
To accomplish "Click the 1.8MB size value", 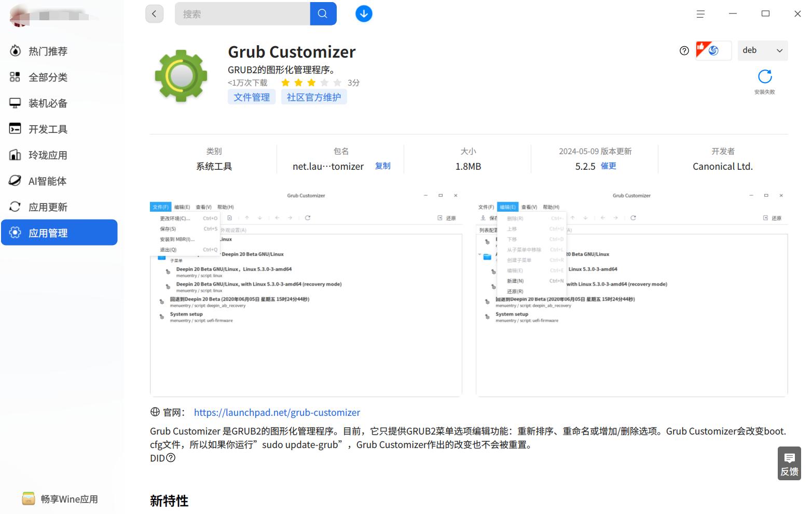I will tap(468, 167).
